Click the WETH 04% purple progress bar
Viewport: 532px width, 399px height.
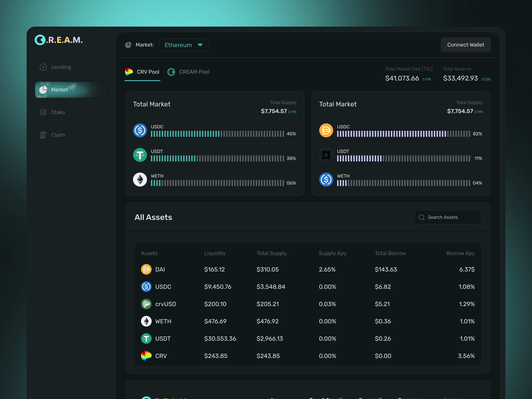click(x=403, y=183)
